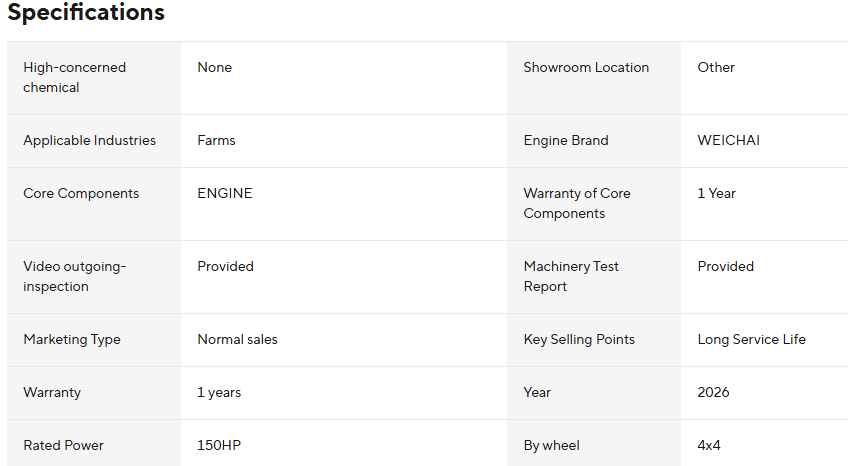Click the Long Service Life value
Image resolution: width=848 pixels, height=466 pixels.
751,340
